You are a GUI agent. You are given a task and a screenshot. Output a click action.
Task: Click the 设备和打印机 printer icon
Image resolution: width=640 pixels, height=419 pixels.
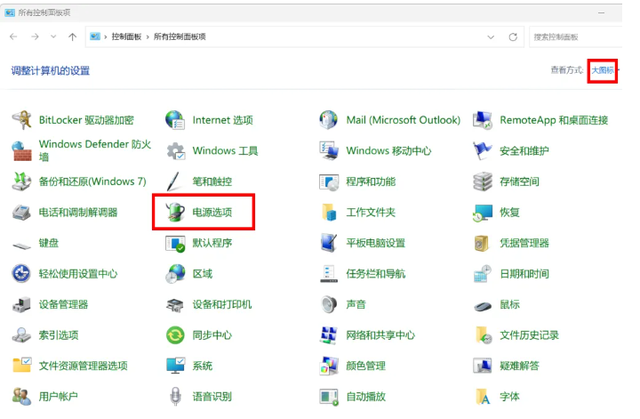click(175, 305)
